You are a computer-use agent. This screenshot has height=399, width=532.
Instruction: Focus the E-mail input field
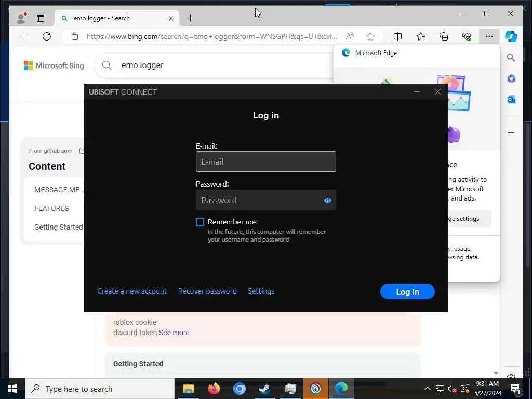click(265, 162)
